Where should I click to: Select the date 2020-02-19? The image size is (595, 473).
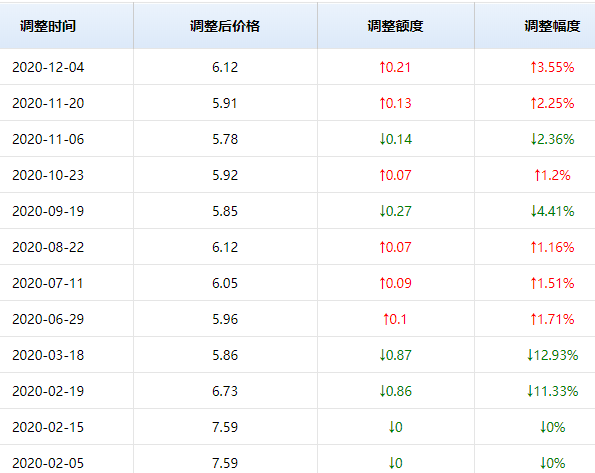coord(48,391)
